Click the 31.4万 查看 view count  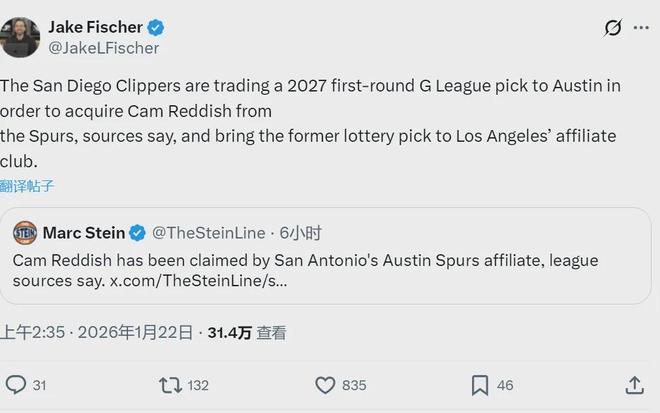(x=246, y=333)
